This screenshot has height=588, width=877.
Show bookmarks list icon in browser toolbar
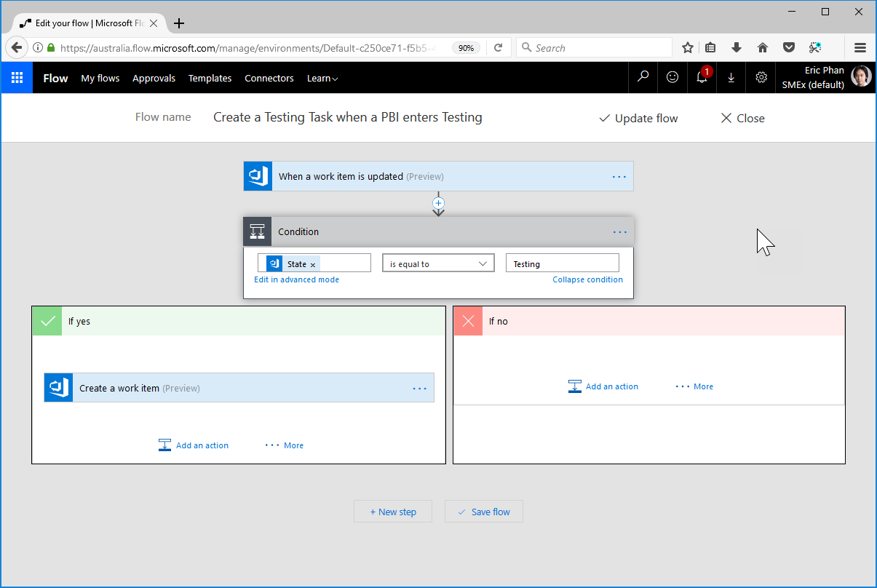pos(710,47)
